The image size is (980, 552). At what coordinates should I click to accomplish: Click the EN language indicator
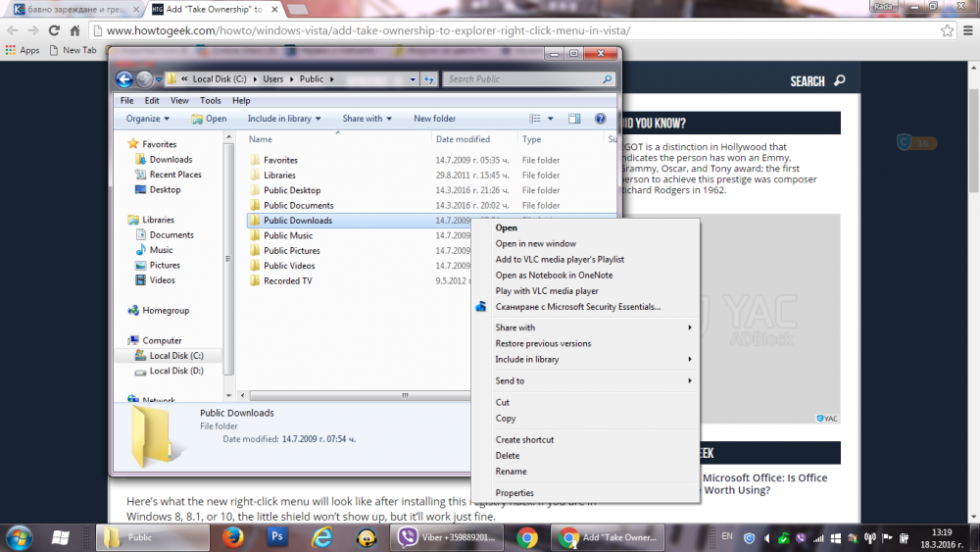point(727,536)
